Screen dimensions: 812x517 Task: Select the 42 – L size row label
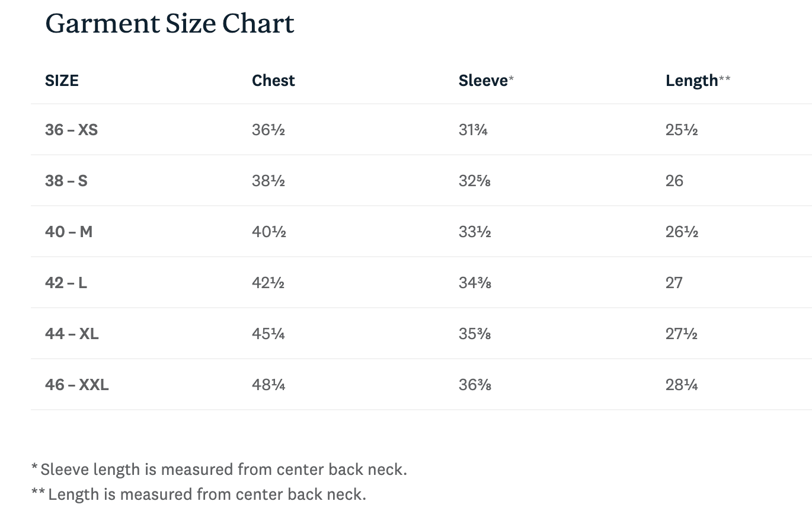(x=66, y=283)
